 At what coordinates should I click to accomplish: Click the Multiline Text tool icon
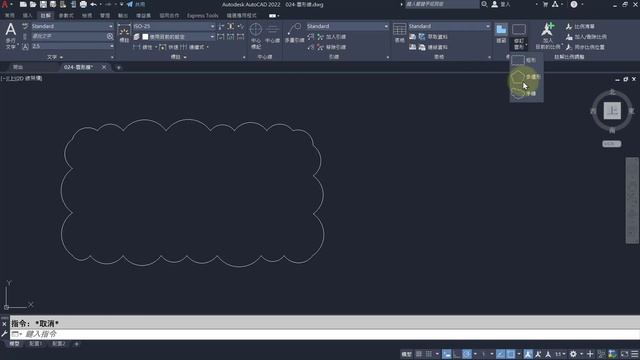(11, 30)
